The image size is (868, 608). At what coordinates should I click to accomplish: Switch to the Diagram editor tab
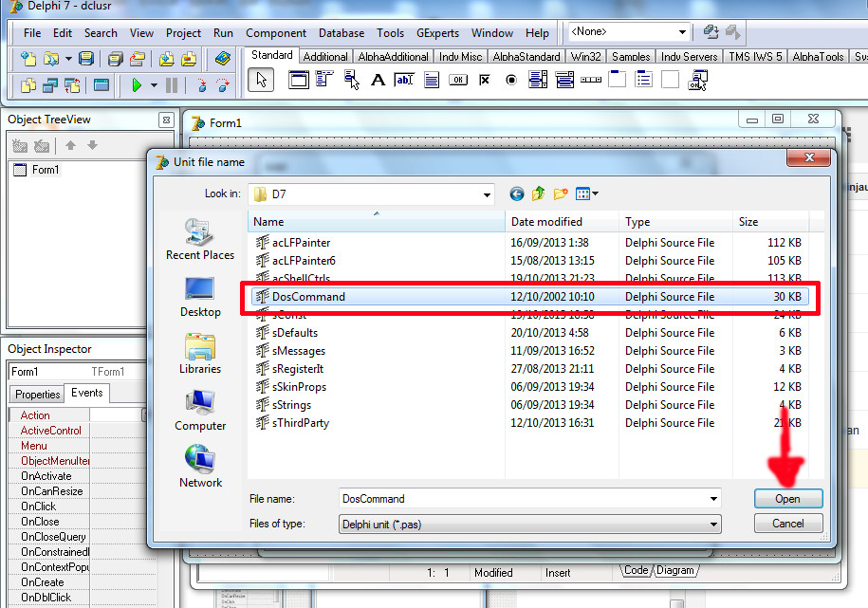[675, 570]
